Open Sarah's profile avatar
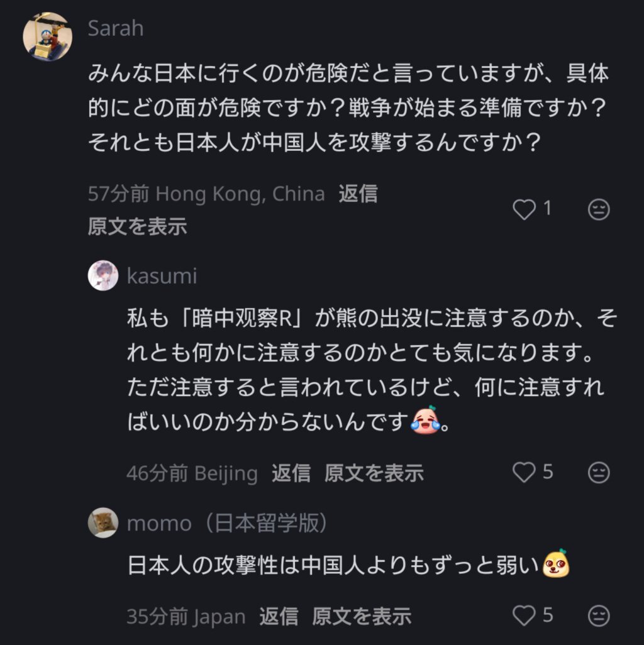Viewport: 644px width, 645px height. (x=48, y=36)
